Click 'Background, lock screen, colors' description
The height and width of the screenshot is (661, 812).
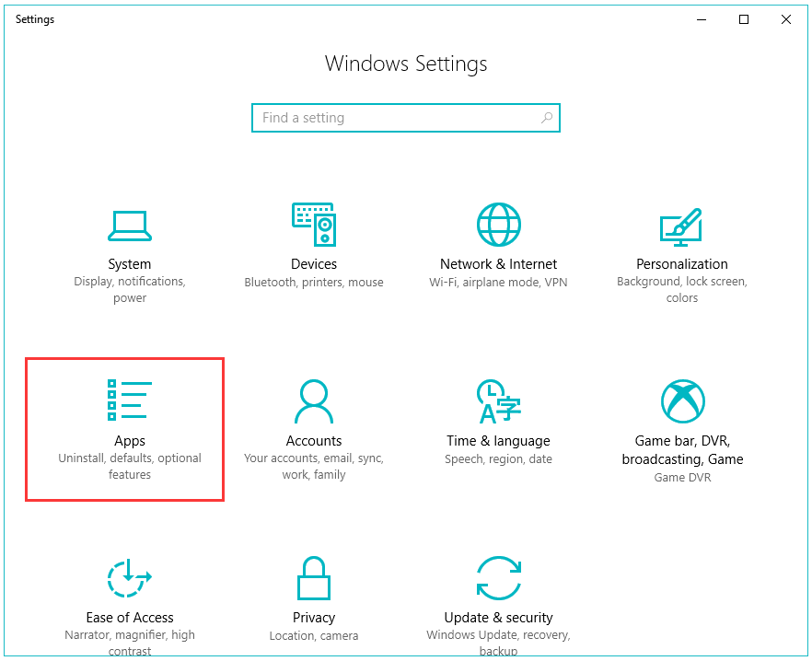(x=682, y=290)
